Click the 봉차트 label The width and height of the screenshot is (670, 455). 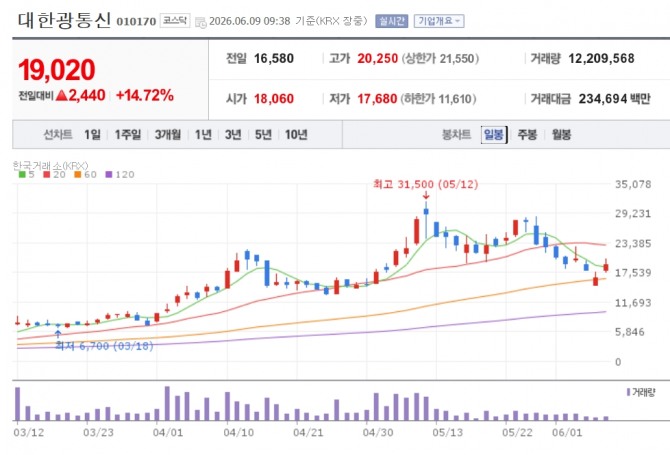click(x=456, y=135)
